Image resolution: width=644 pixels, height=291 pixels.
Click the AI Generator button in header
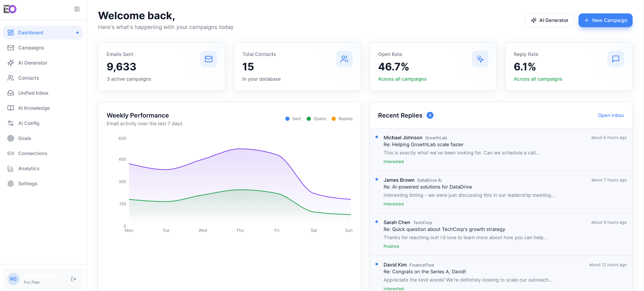coord(549,20)
